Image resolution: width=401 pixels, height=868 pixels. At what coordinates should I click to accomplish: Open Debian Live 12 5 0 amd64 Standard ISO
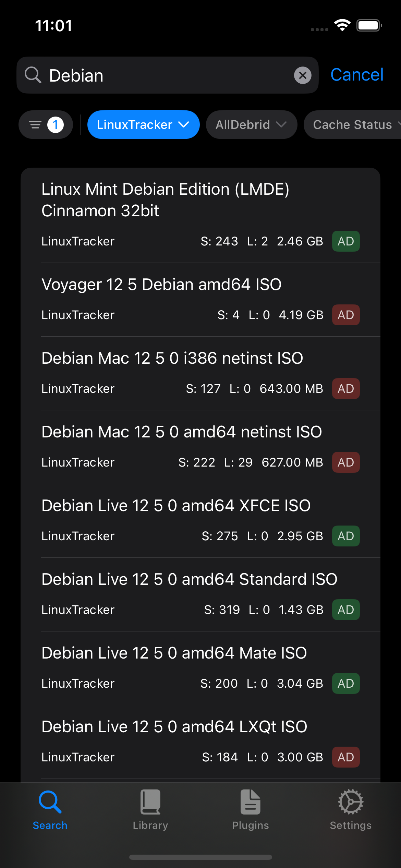[x=189, y=579]
